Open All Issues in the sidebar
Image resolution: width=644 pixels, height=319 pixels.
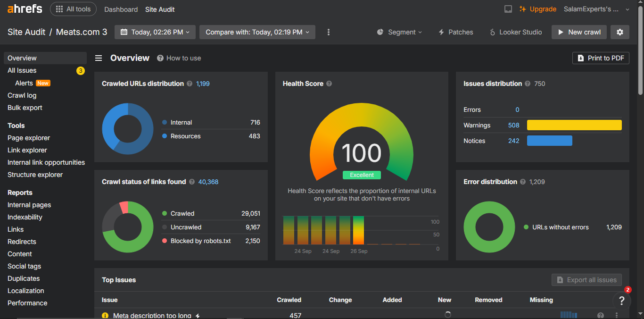22,70
